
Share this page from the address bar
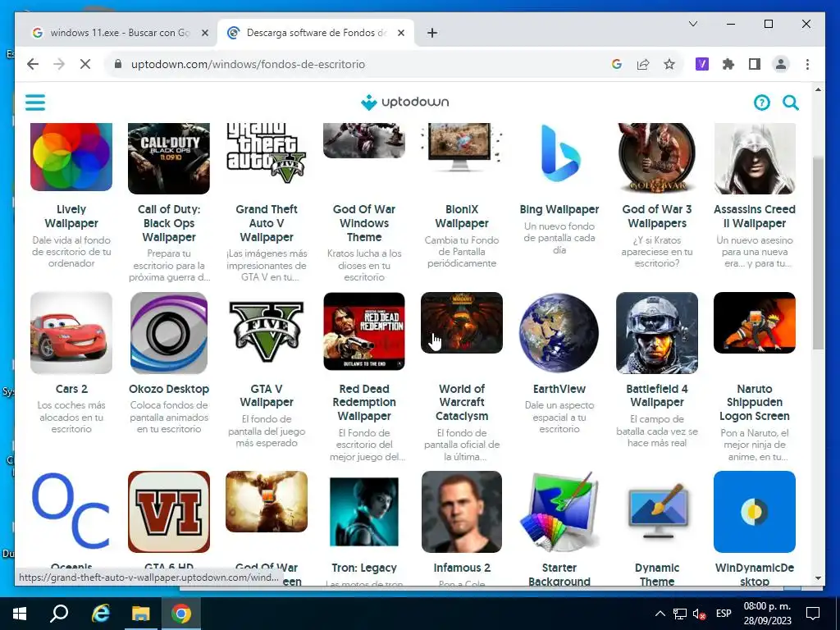643,64
